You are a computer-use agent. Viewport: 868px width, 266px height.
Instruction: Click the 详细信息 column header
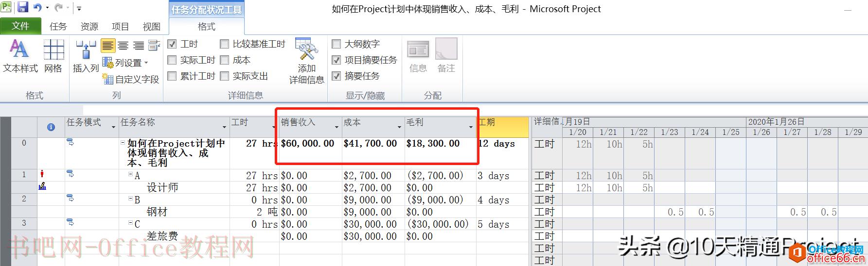coord(547,127)
